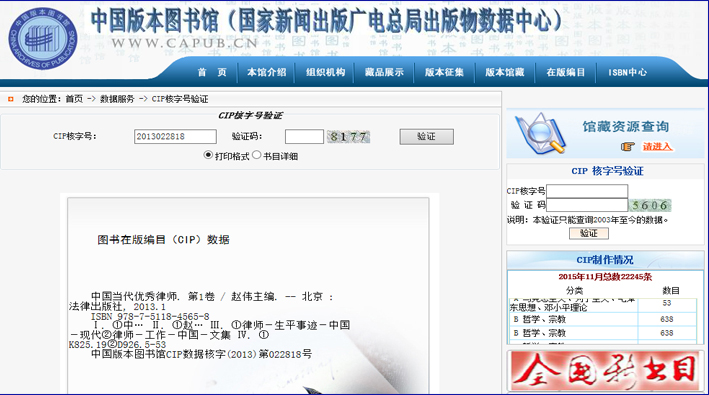Image resolution: width=709 pixels, height=395 pixels.
Task: Click the CIP制作情况 panel header
Action: [605, 260]
